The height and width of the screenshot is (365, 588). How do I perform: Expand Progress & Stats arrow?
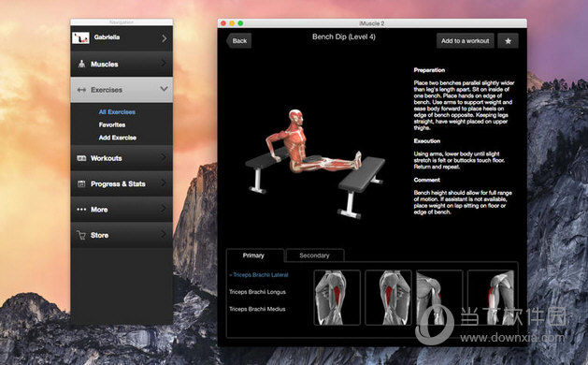click(164, 182)
